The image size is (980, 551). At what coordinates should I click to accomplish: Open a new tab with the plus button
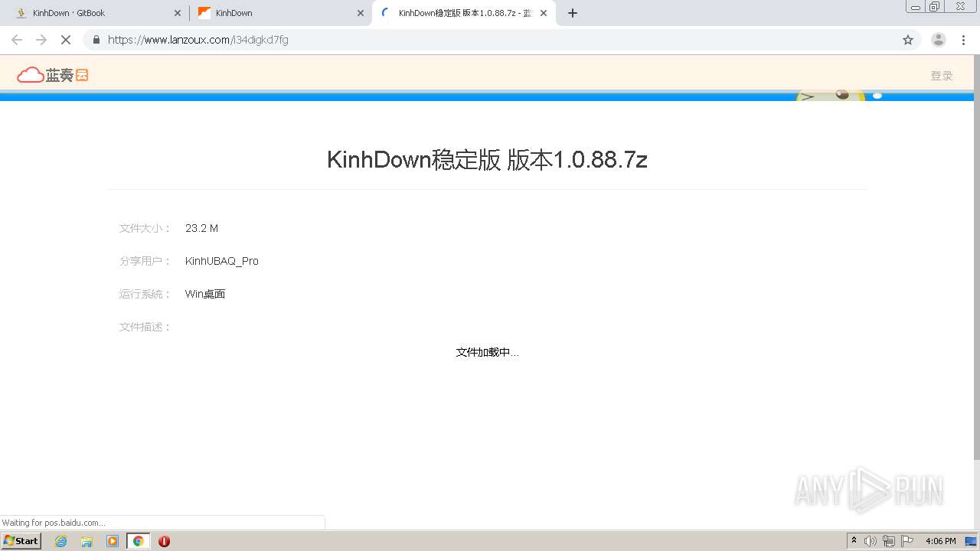pyautogui.click(x=573, y=13)
